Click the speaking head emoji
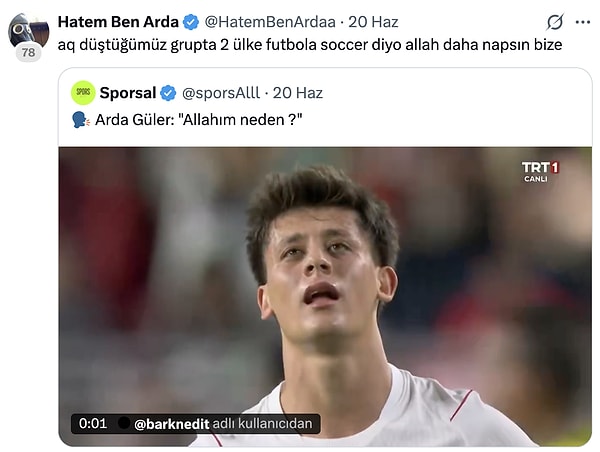This screenshot has width=600, height=452. [80, 120]
